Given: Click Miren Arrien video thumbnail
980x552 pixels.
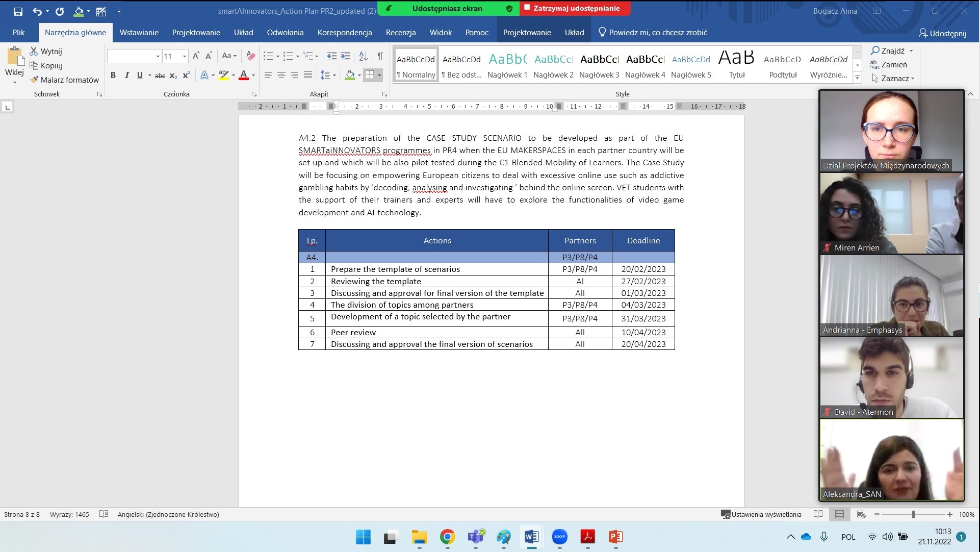Looking at the screenshot, I should pos(891,213).
